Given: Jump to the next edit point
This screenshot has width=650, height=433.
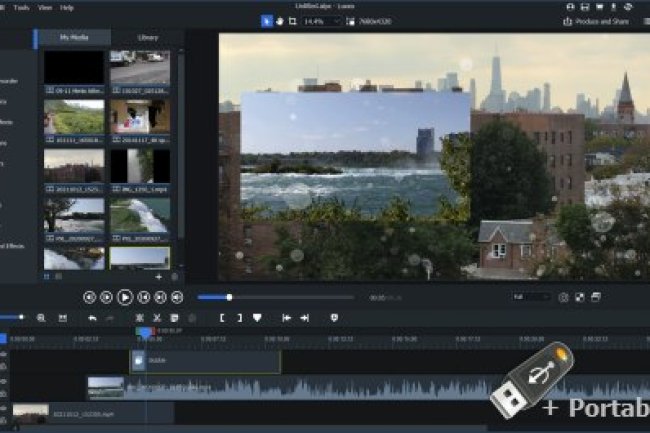Looking at the screenshot, I should coord(305,318).
